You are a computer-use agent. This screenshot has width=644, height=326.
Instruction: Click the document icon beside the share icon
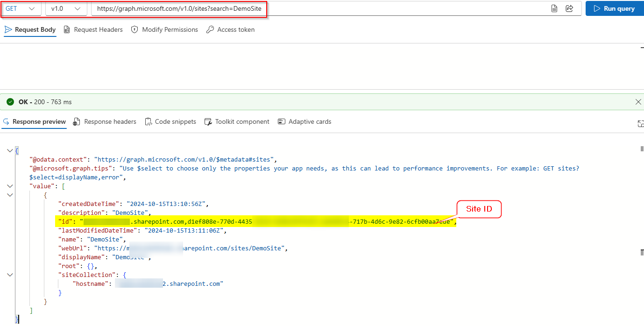pyautogui.click(x=554, y=8)
